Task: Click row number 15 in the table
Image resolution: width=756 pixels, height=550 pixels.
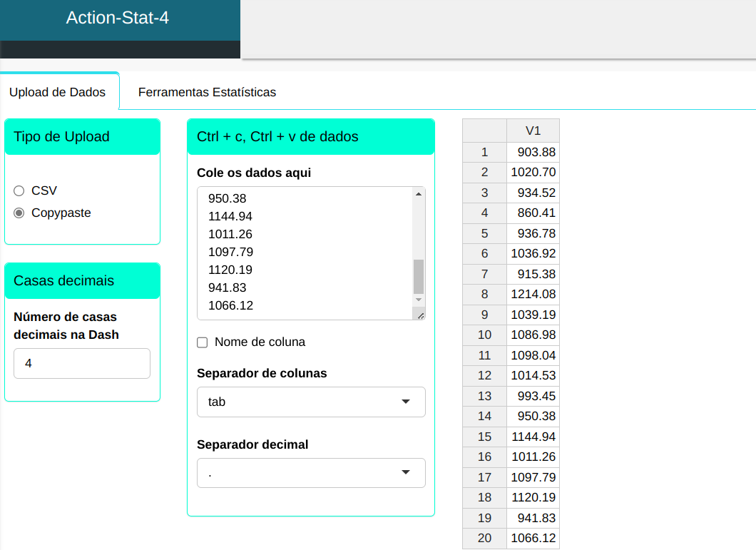Action: click(484, 437)
